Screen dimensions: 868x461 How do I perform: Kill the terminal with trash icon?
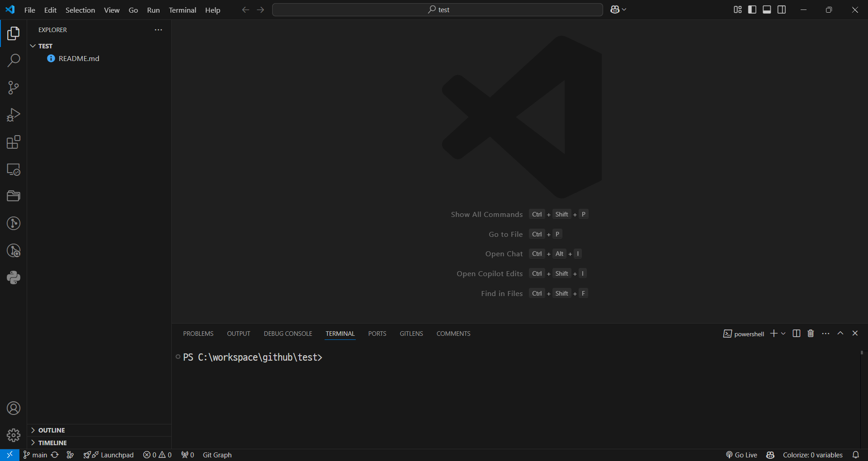[x=811, y=333]
